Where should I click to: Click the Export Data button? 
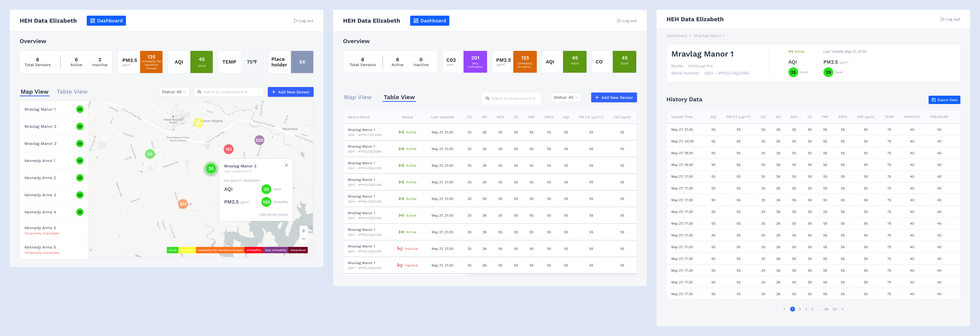coord(944,100)
